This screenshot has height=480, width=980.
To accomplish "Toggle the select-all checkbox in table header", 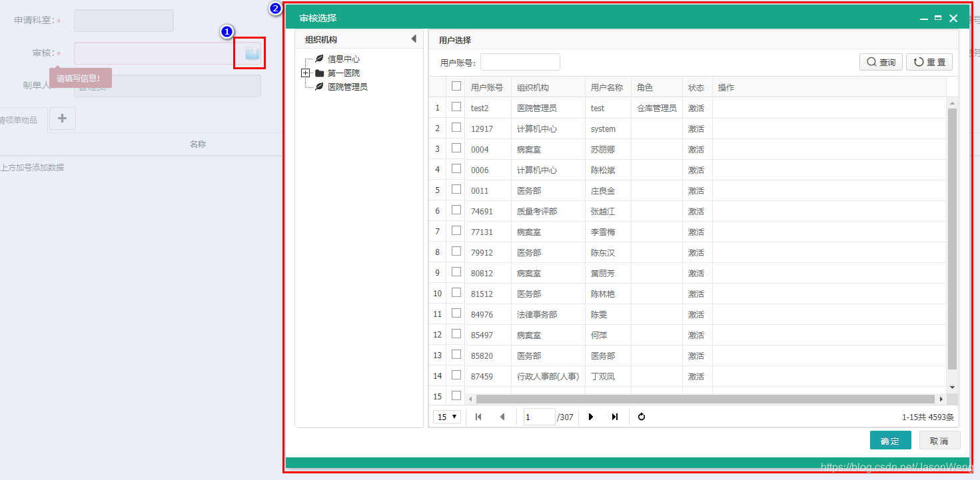I will tap(456, 86).
